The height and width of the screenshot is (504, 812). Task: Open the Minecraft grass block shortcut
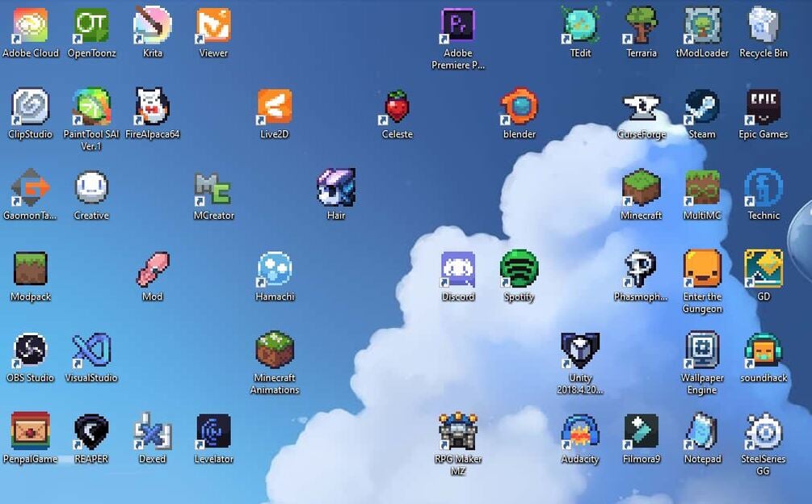641,187
